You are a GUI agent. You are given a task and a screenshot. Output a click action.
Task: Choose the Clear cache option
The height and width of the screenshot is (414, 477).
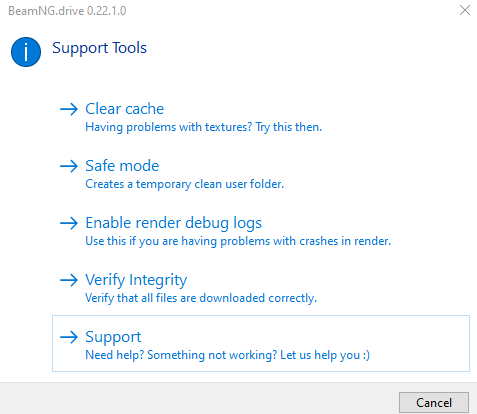coord(261,116)
